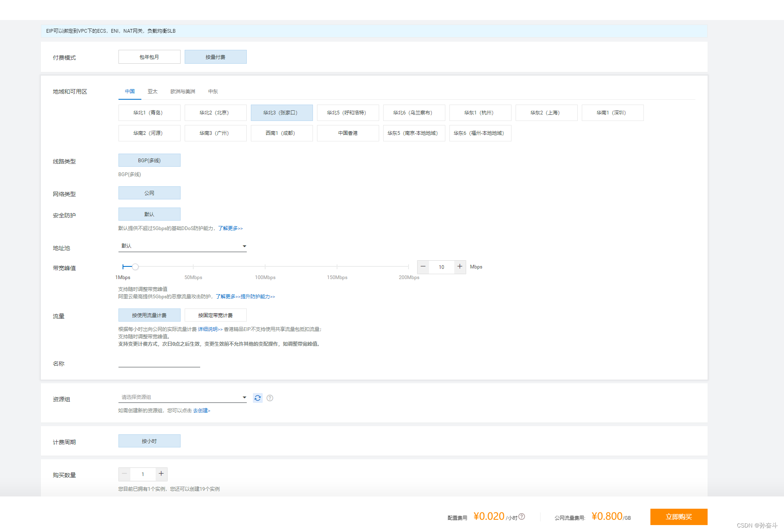
Task: Decrease purchase quantity with minus button
Action: [125, 474]
